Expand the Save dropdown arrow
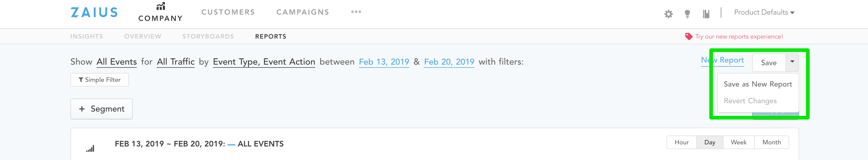Viewport: 868px width, 160px height. pos(792,63)
